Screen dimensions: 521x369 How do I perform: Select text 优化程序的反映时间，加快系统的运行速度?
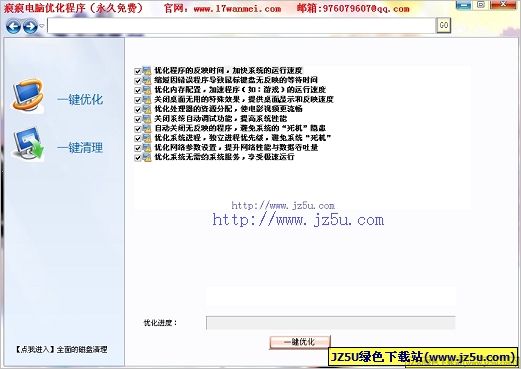(228, 71)
